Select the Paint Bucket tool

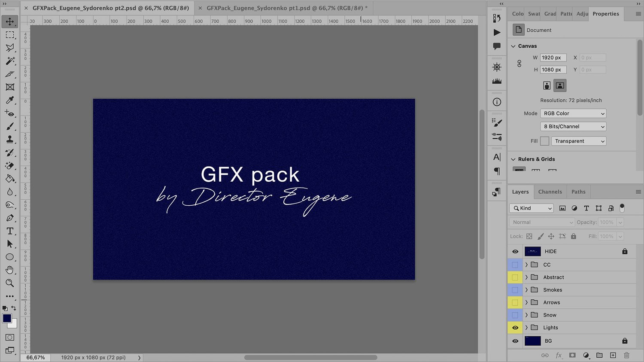[x=10, y=179]
